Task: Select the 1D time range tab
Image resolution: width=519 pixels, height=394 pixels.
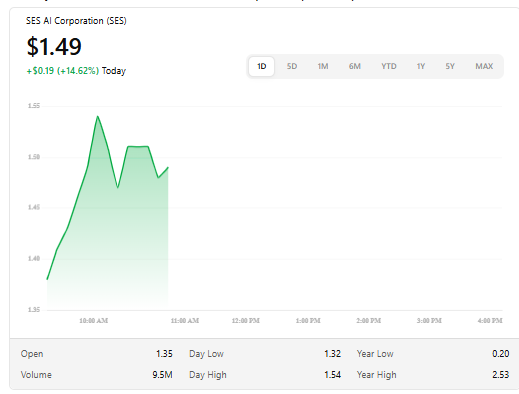Action: coord(262,66)
